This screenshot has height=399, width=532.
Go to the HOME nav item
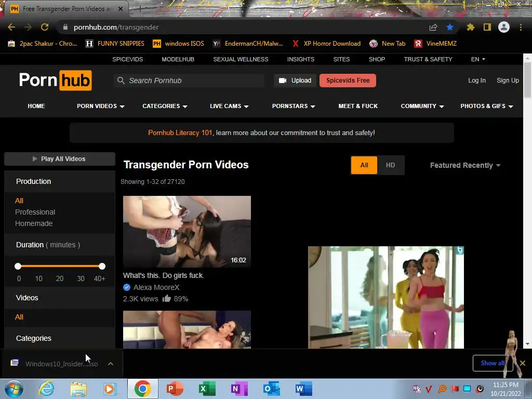36,106
